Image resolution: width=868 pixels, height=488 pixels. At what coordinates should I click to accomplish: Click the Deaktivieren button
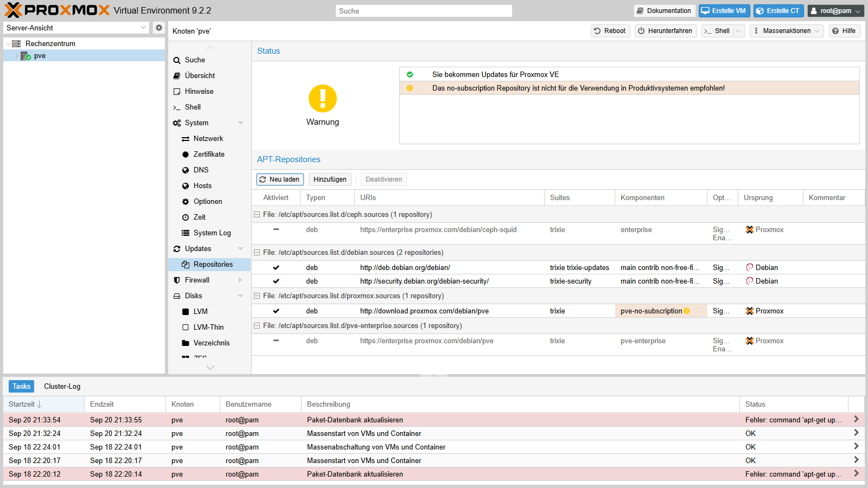(x=384, y=179)
